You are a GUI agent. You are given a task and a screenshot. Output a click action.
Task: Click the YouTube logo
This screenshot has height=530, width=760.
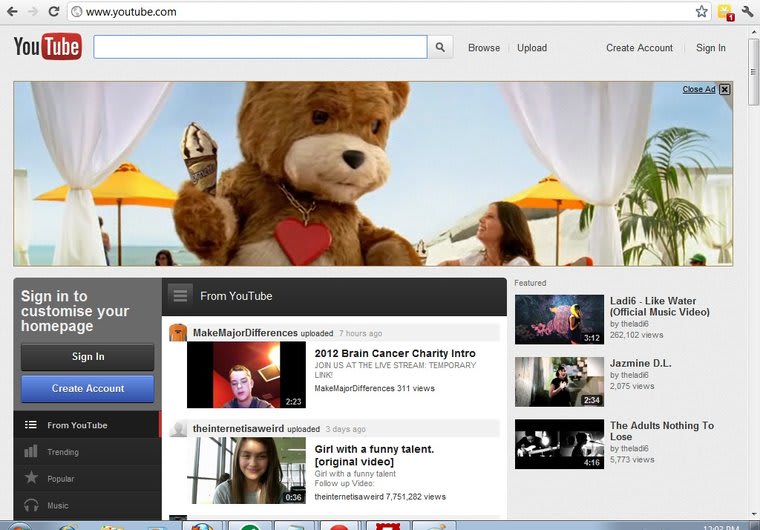48,47
